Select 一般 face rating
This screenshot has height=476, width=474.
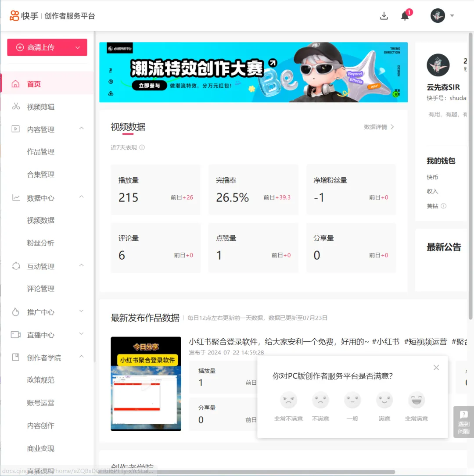352,400
